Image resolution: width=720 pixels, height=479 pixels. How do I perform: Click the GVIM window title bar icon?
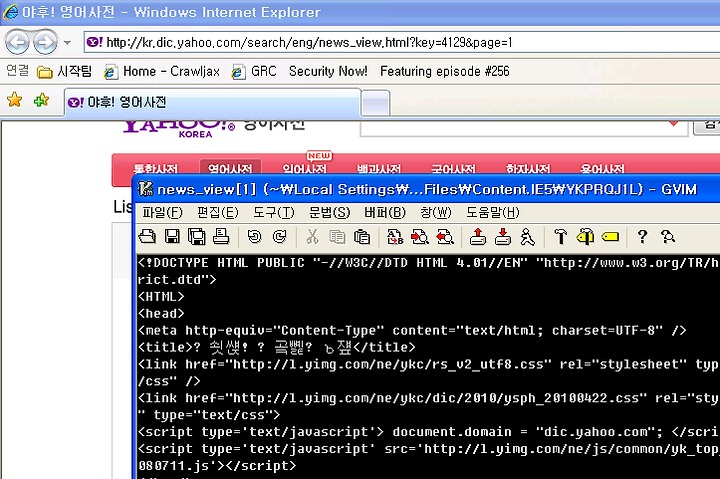click(x=146, y=189)
